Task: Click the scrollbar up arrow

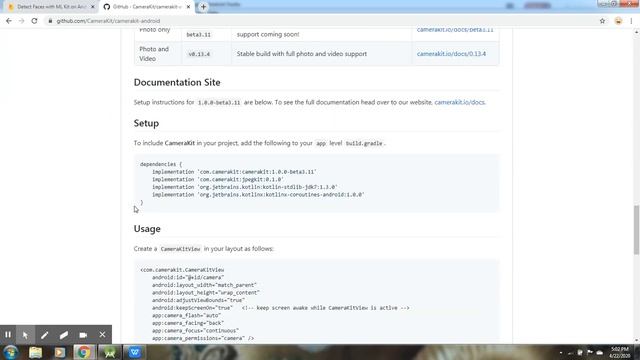Action: [x=636, y=32]
